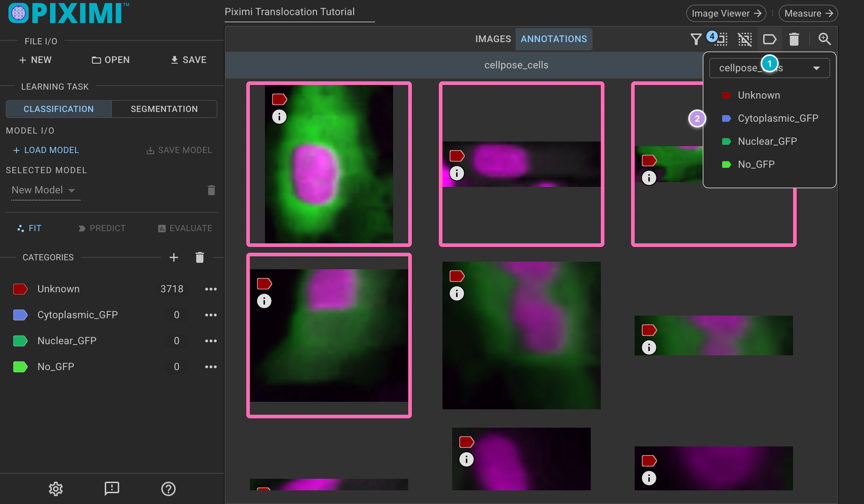Click the Piximi logo
The width and height of the screenshot is (864, 504).
[x=68, y=13]
